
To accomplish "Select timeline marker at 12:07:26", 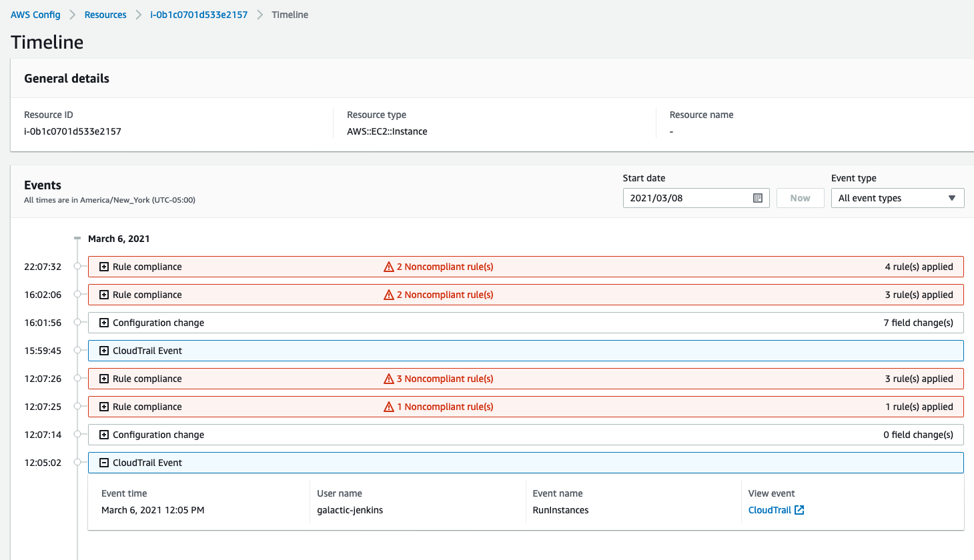I will tap(77, 379).
